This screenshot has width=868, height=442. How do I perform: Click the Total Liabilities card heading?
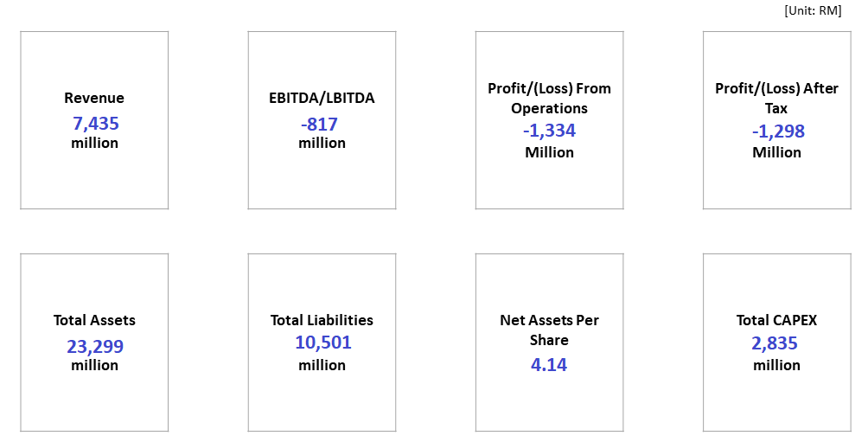322,320
